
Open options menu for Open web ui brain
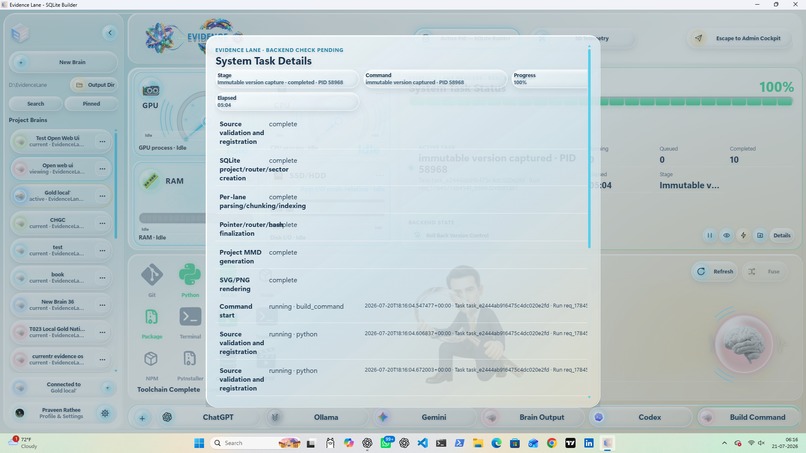[102, 169]
